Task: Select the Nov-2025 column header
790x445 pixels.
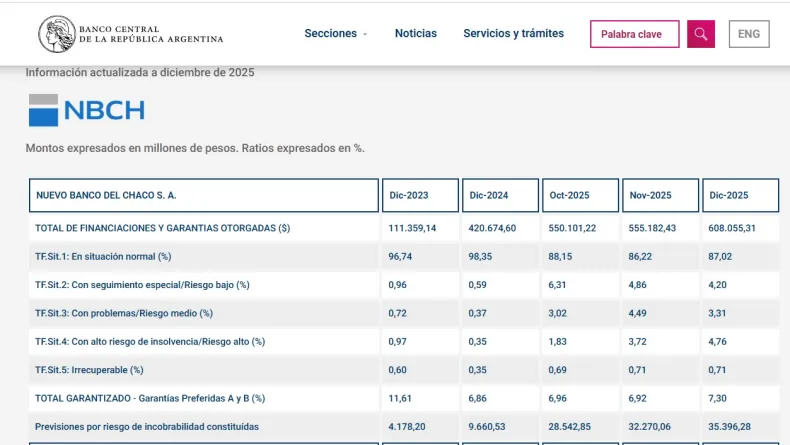Action: [x=660, y=195]
